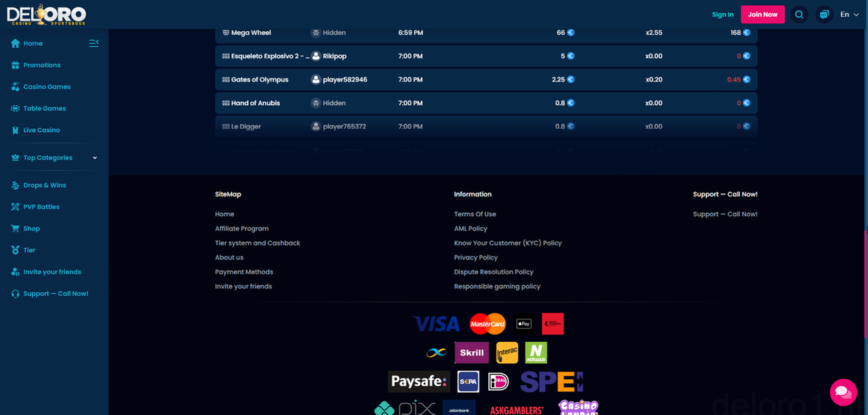868x415 pixels.
Task: Click the Casino Games icon
Action: (x=16, y=87)
